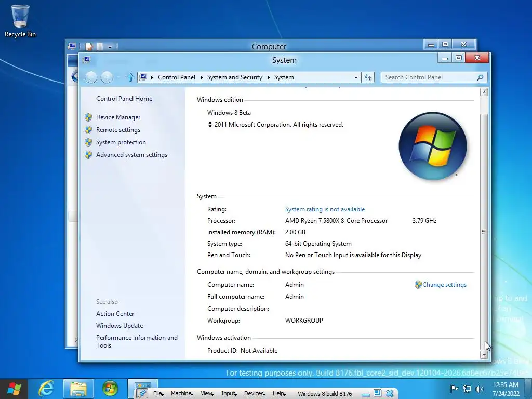532x399 pixels.
Task: Click AMD Ryzen 7 5800X processor text
Action: click(x=336, y=221)
